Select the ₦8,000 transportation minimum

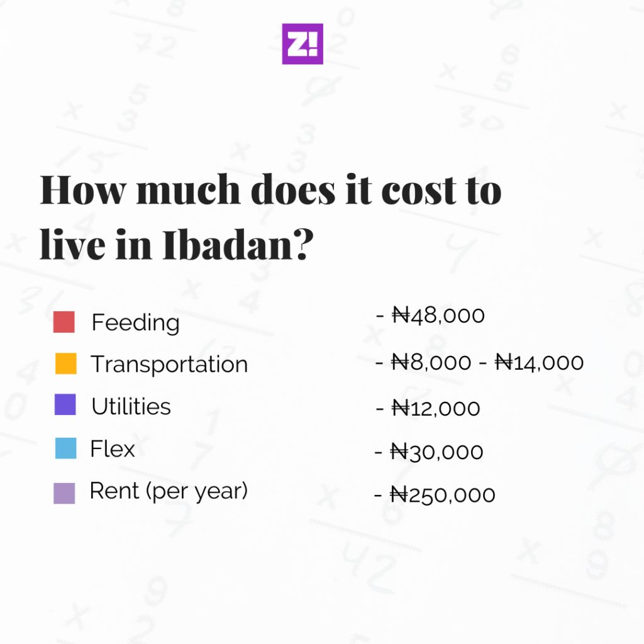(431, 362)
